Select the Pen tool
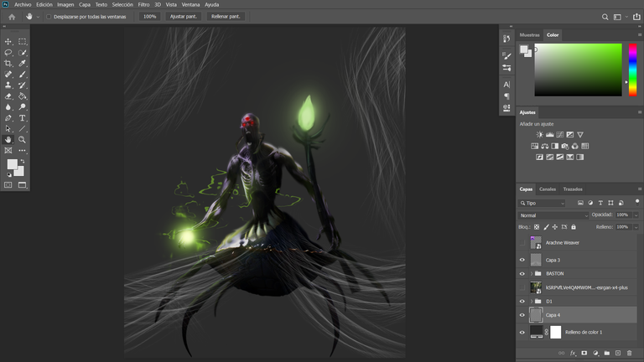644x362 pixels. point(8,118)
